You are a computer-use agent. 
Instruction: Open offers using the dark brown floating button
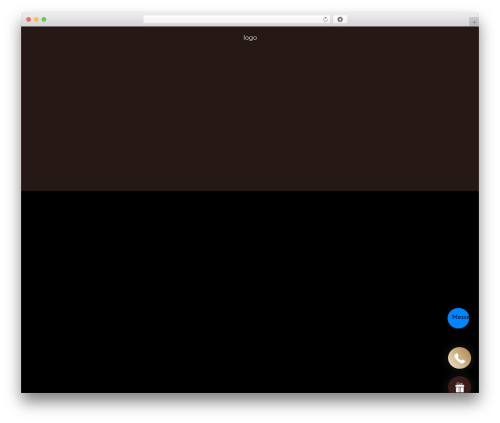tap(459, 385)
